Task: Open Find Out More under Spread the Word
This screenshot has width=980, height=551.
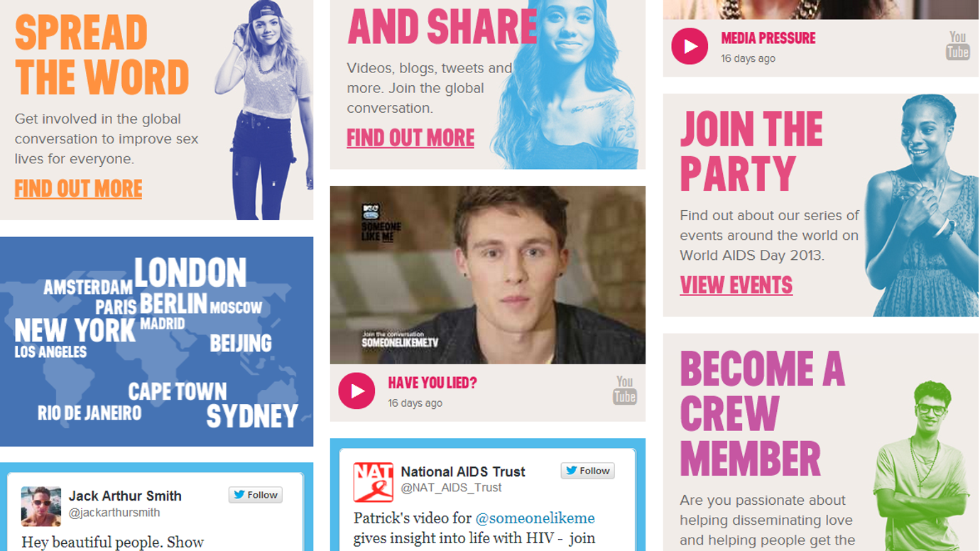Action: coord(79,189)
